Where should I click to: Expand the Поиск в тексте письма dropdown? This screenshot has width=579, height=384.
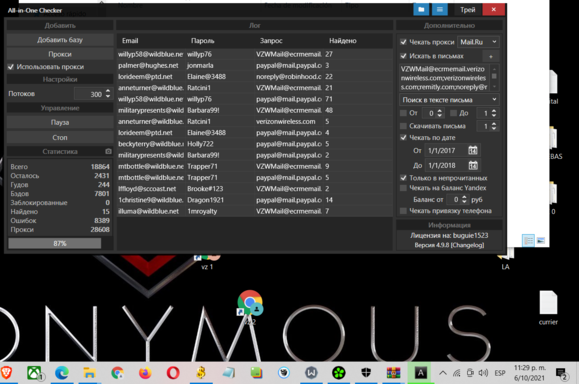(x=449, y=100)
